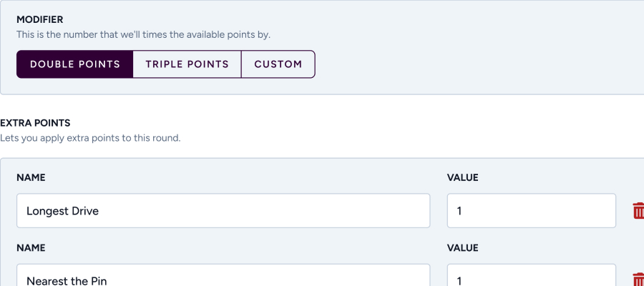Click the extra points description text

click(90, 137)
